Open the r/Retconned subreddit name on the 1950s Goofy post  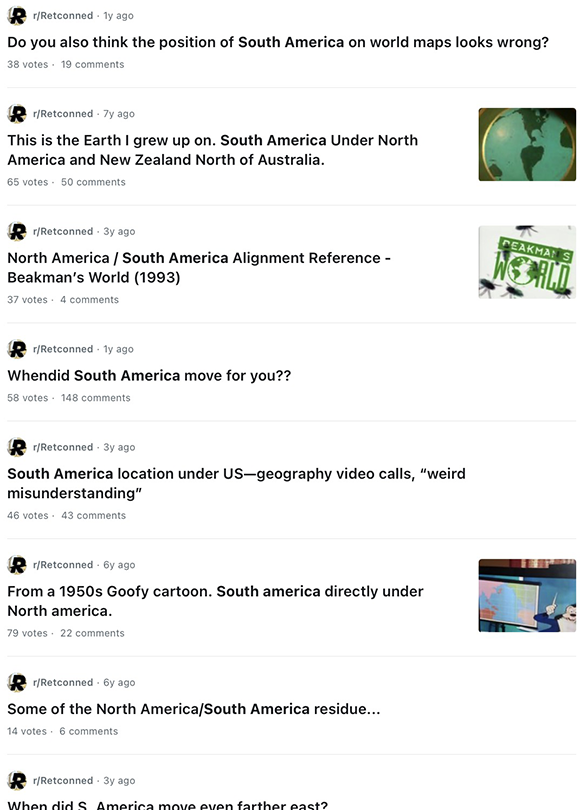[63, 565]
